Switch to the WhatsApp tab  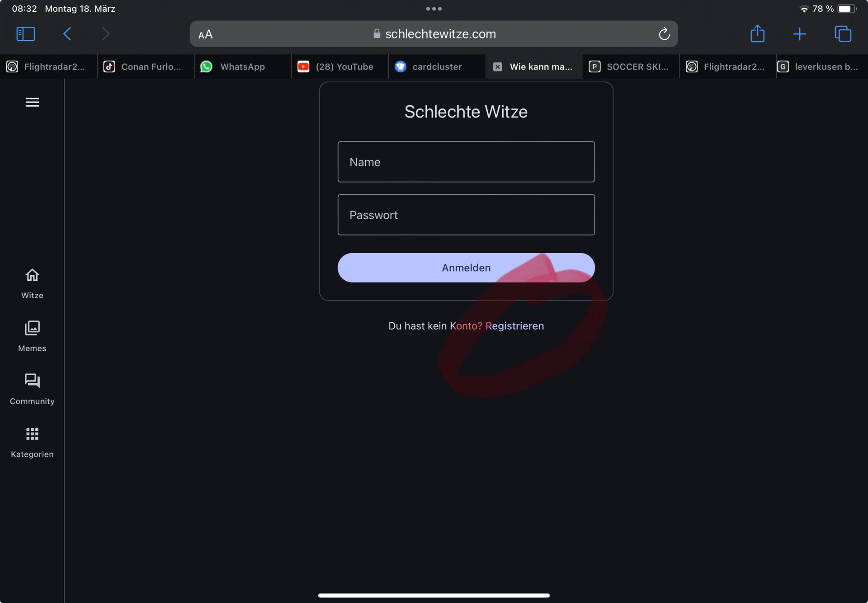[x=243, y=66]
